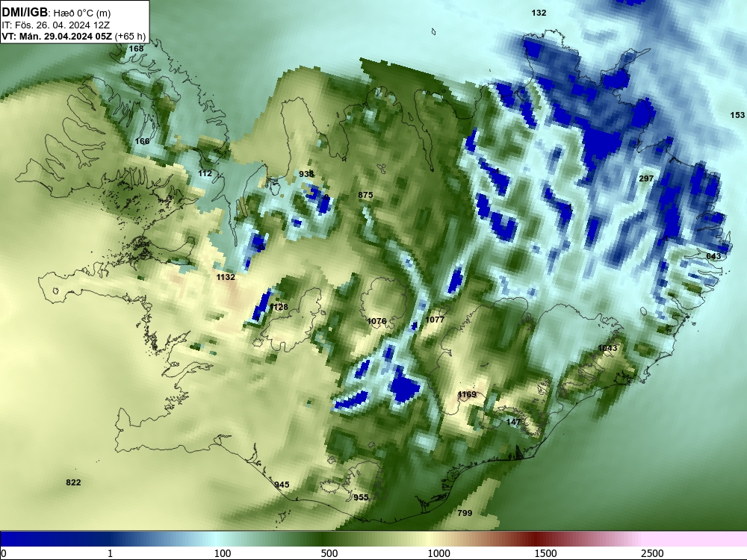The image size is (747, 560).
Task: Click the map value 132
Action: pos(539,13)
